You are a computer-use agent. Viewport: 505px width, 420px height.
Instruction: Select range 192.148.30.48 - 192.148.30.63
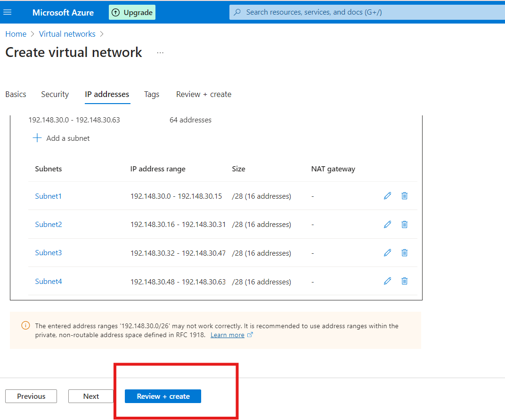[178, 282]
